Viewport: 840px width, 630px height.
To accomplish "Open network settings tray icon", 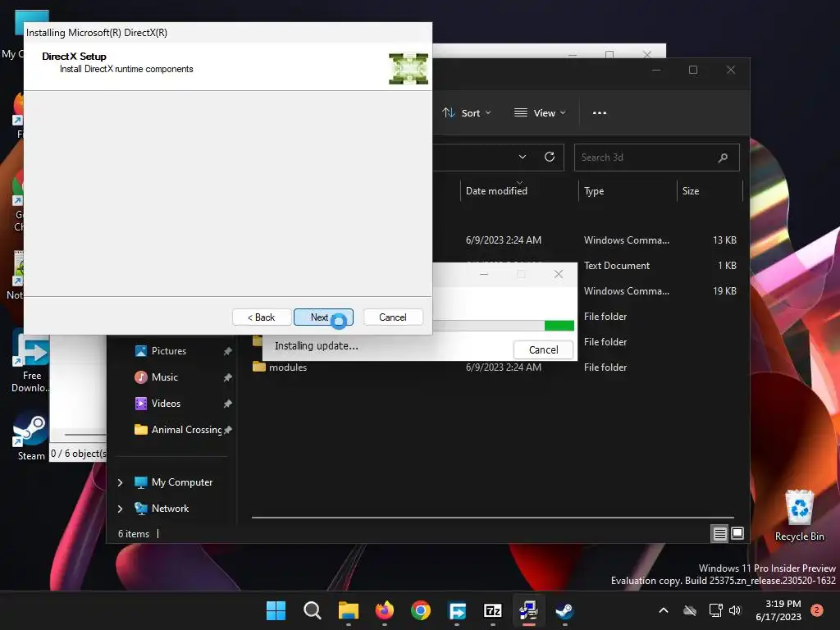I will [715, 610].
